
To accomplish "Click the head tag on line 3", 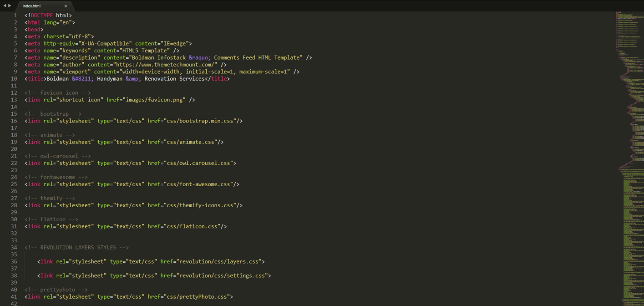I will point(34,30).
